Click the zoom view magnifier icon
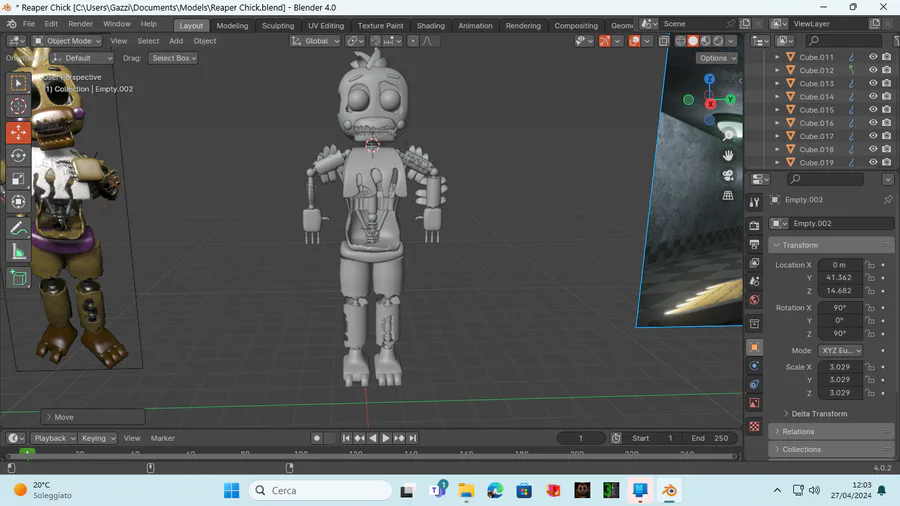 pyautogui.click(x=728, y=135)
